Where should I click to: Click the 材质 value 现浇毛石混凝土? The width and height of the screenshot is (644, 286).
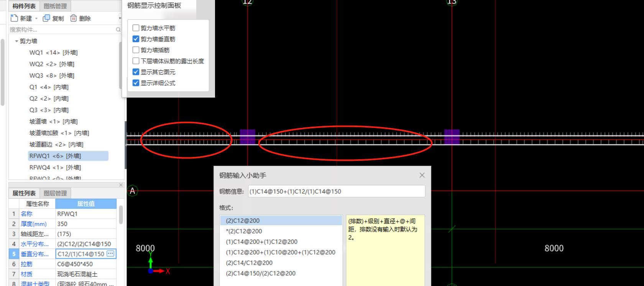[x=86, y=274]
